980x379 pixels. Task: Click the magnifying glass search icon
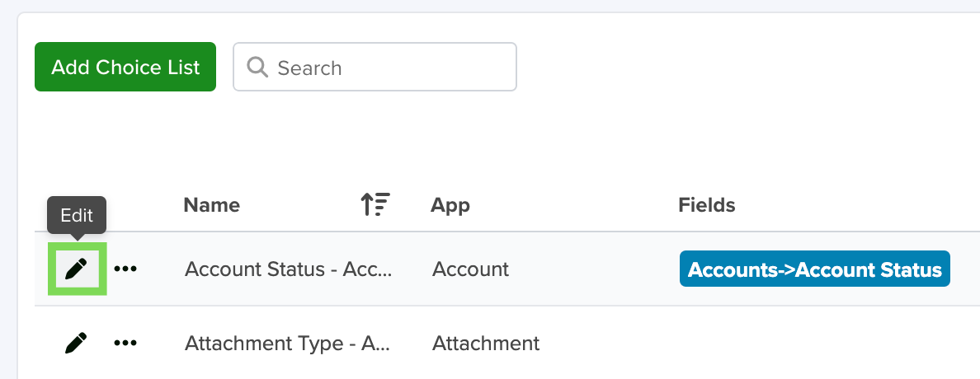(x=257, y=67)
